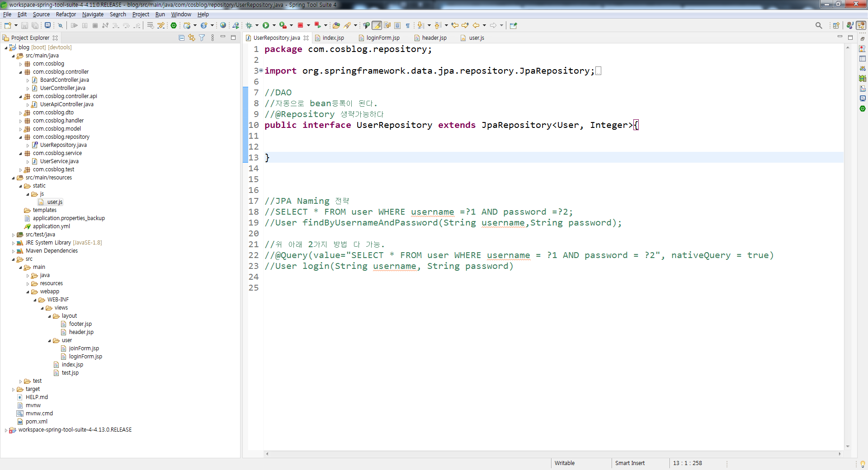This screenshot has width=868, height=470.
Task: Toggle Mark Occurrences highlighter button
Action: 377,26
